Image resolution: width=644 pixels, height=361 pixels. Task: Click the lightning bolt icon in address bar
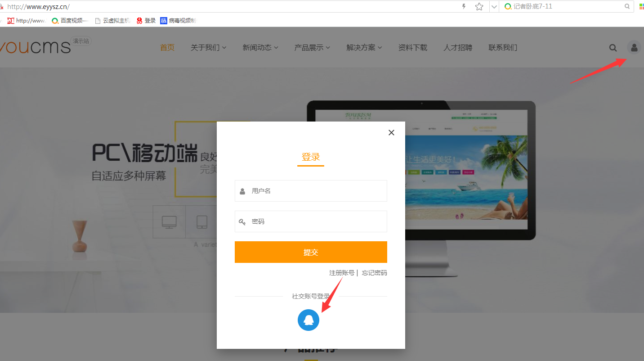464,6
